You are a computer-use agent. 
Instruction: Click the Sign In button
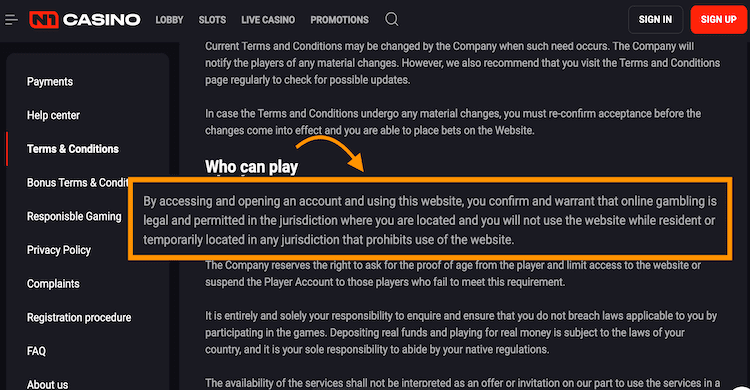click(655, 20)
